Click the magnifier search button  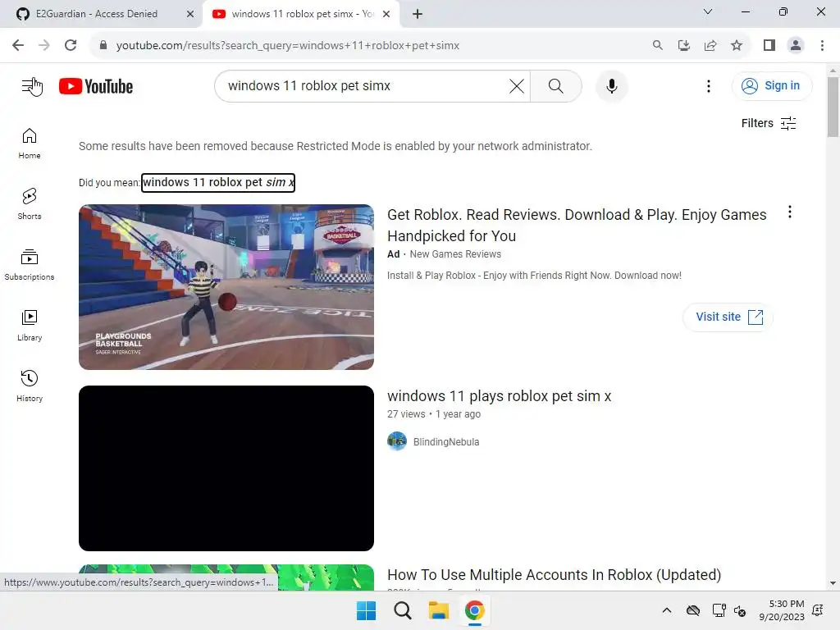(x=555, y=86)
